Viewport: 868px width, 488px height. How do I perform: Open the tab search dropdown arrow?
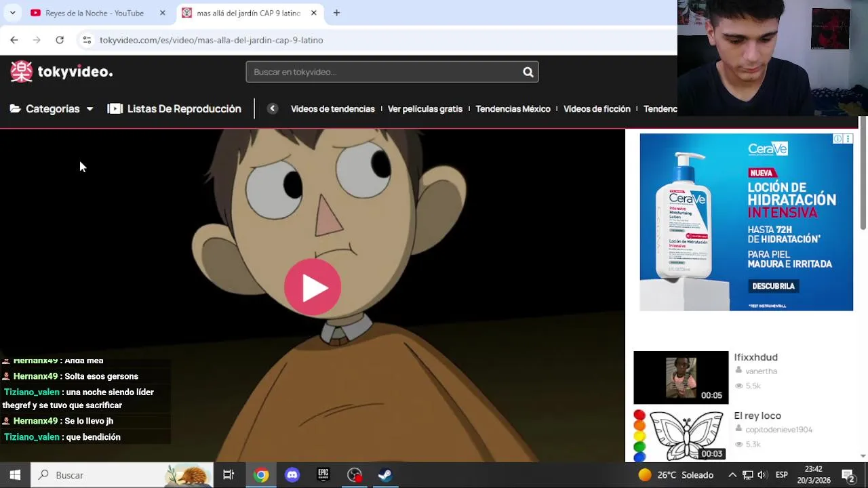[x=12, y=13]
